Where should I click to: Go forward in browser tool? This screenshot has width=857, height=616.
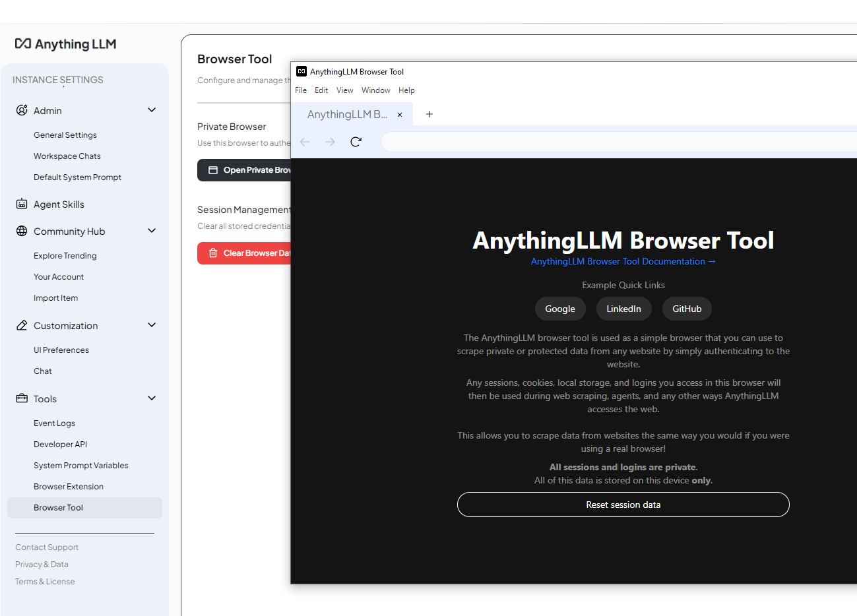[x=330, y=142]
